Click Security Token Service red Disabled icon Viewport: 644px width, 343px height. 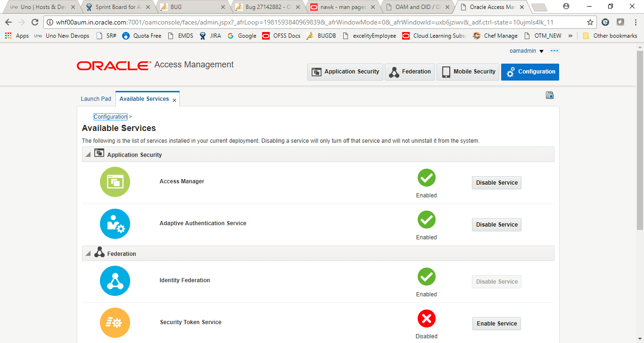pos(427,319)
